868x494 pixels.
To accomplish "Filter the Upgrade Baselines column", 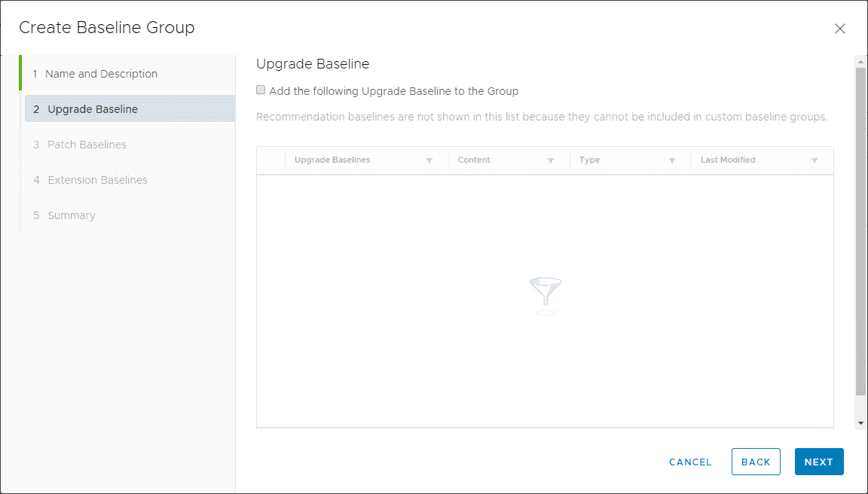I will [x=429, y=160].
